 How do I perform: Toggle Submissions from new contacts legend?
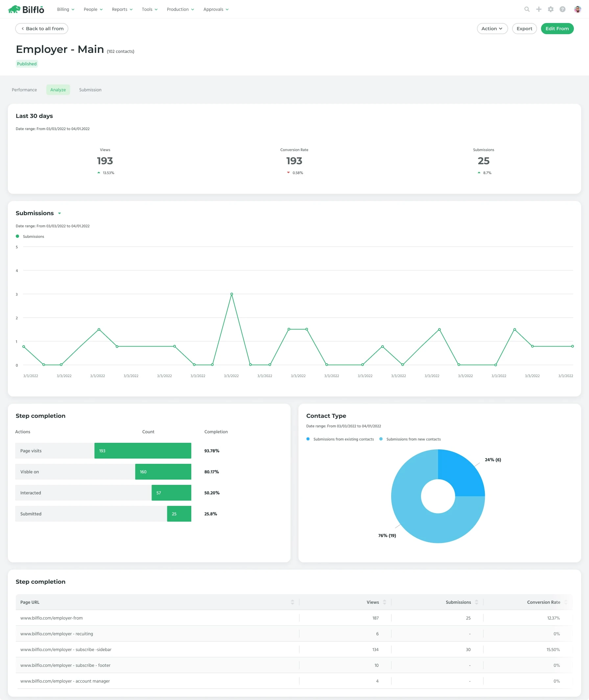[410, 439]
